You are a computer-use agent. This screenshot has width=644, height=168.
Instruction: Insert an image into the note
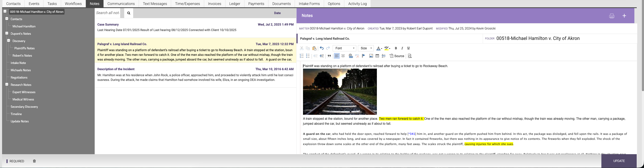[371, 56]
